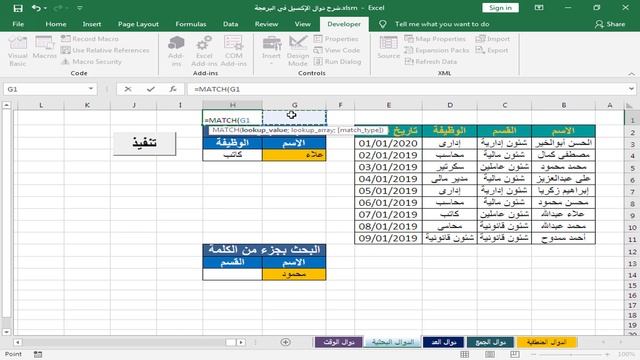Select column H header
The height and width of the screenshot is (360, 640).
point(232,105)
